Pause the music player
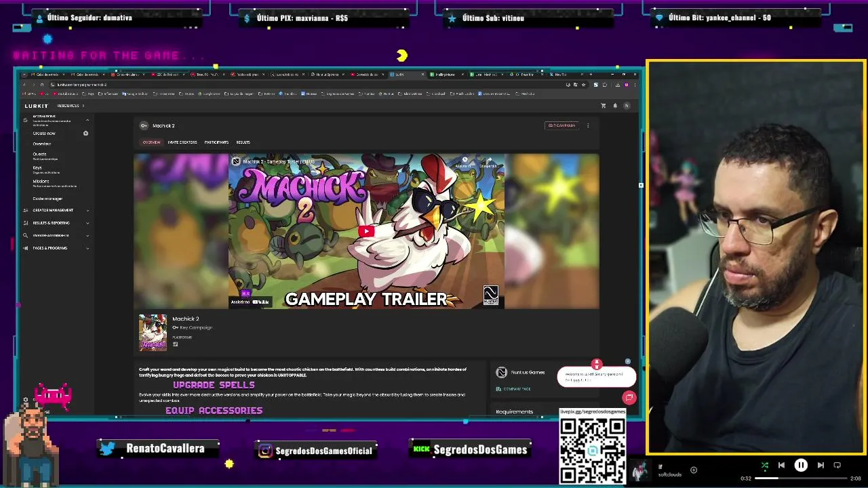The image size is (868, 488). pyautogui.click(x=801, y=466)
